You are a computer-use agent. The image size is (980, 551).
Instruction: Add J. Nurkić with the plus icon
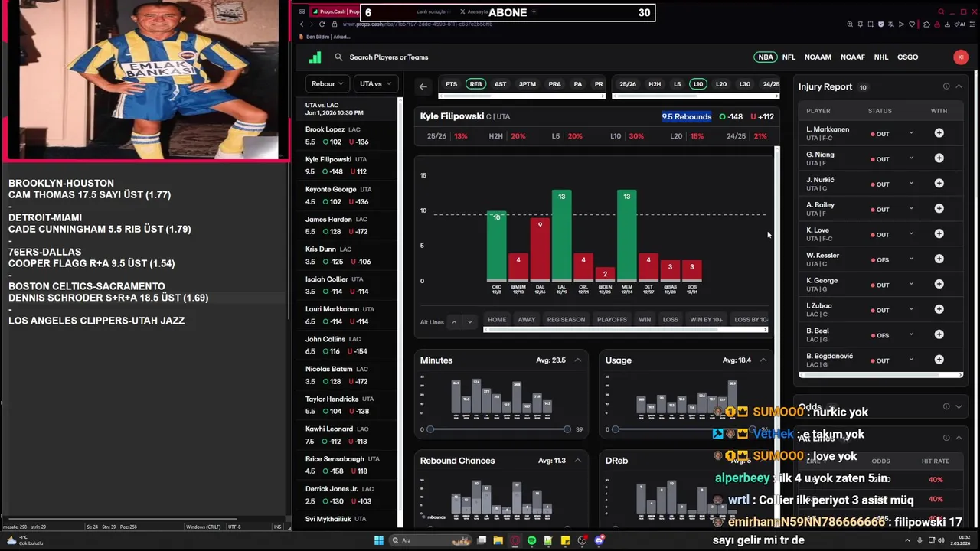click(x=939, y=184)
